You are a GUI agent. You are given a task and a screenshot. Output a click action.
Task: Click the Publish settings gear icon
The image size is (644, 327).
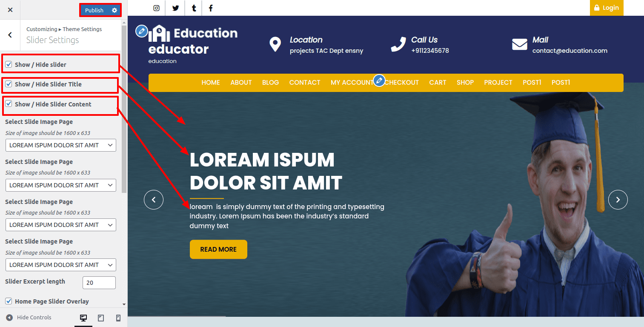click(x=114, y=10)
